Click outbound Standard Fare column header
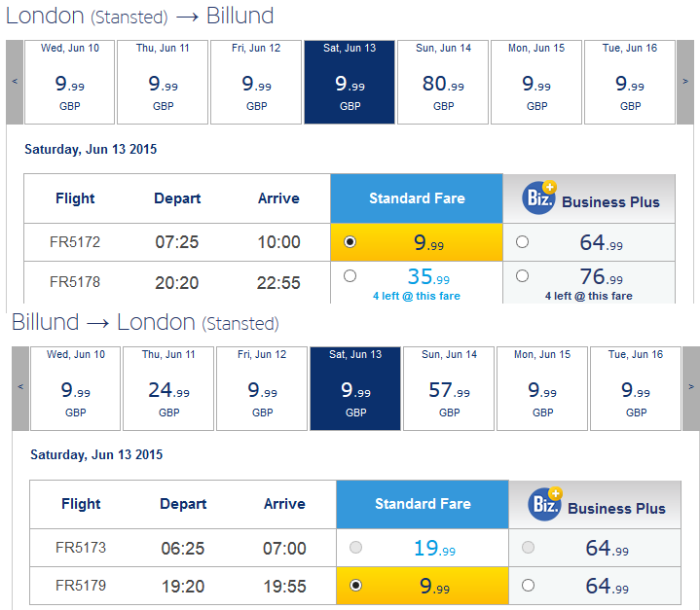700x610 pixels. coord(417,198)
